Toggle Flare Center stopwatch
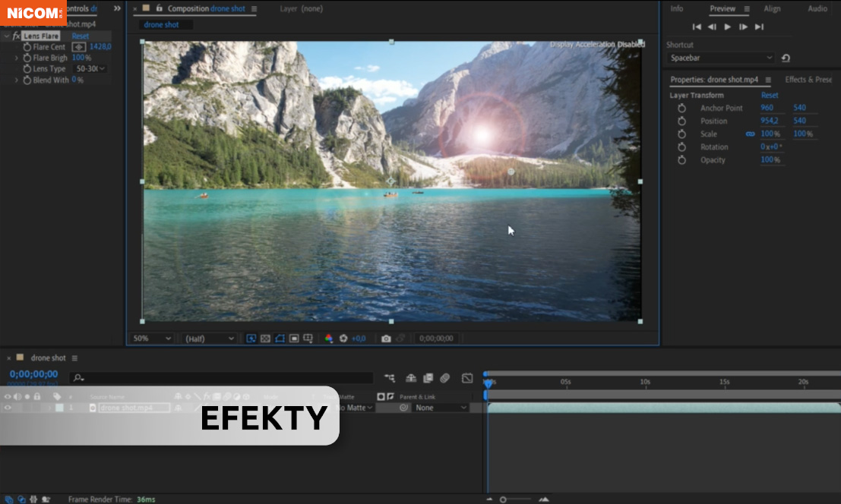The image size is (841, 504). coord(27,47)
